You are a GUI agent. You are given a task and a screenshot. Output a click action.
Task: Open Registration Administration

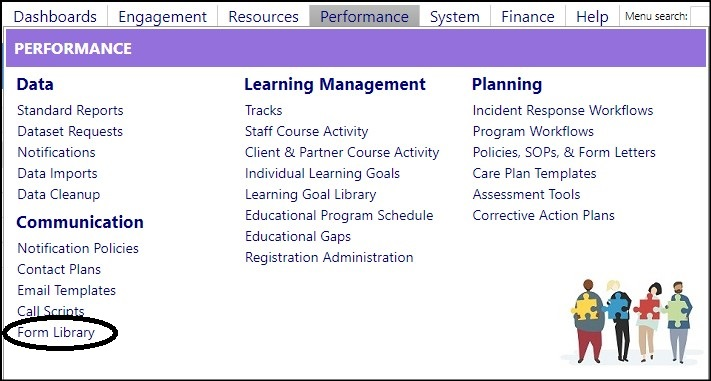click(x=329, y=257)
